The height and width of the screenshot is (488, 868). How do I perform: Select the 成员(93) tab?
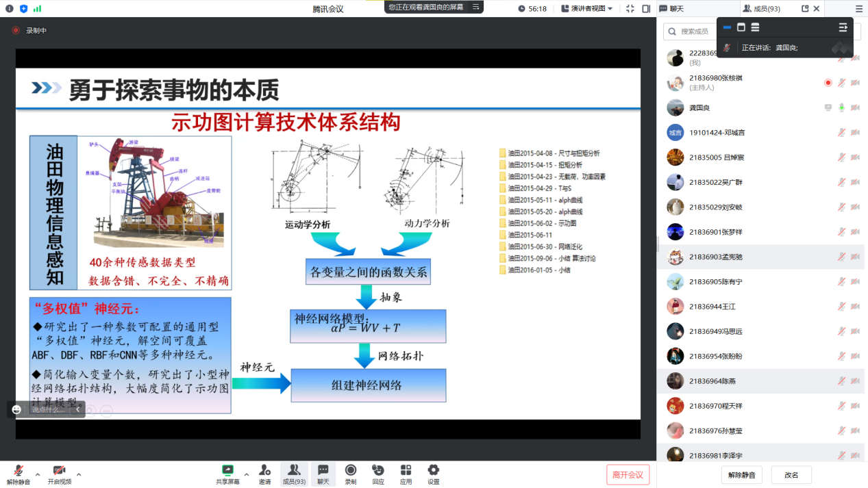[x=761, y=9]
